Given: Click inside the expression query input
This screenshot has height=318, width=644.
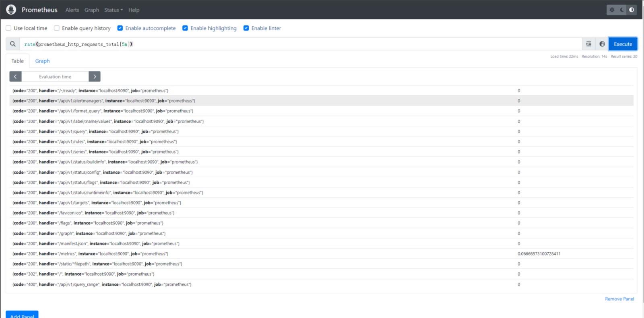Looking at the screenshot, I should click(x=301, y=44).
